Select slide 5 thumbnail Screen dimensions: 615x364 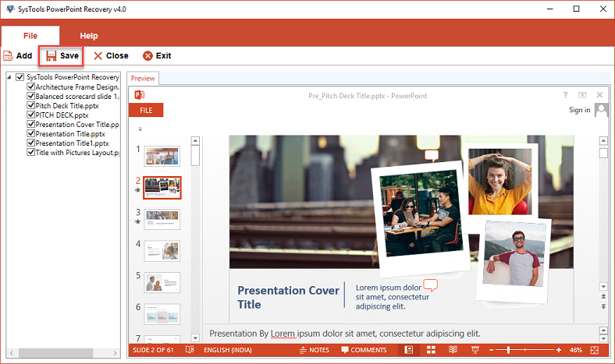coord(162,282)
